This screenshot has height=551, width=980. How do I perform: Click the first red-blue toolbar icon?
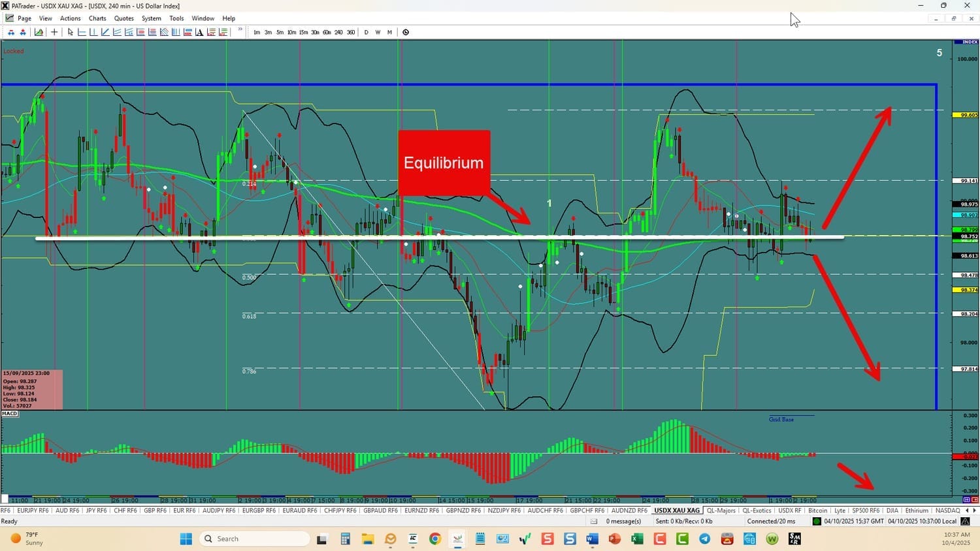11,32
